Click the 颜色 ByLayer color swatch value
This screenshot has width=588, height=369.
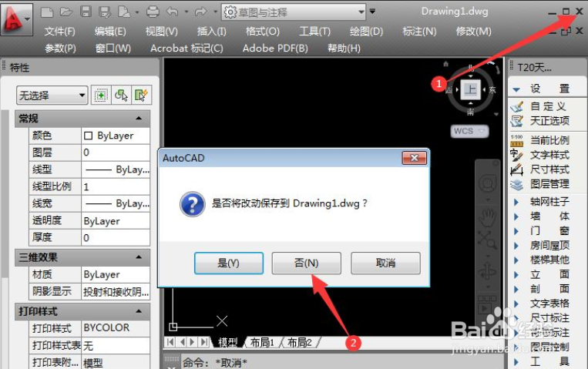click(x=116, y=136)
